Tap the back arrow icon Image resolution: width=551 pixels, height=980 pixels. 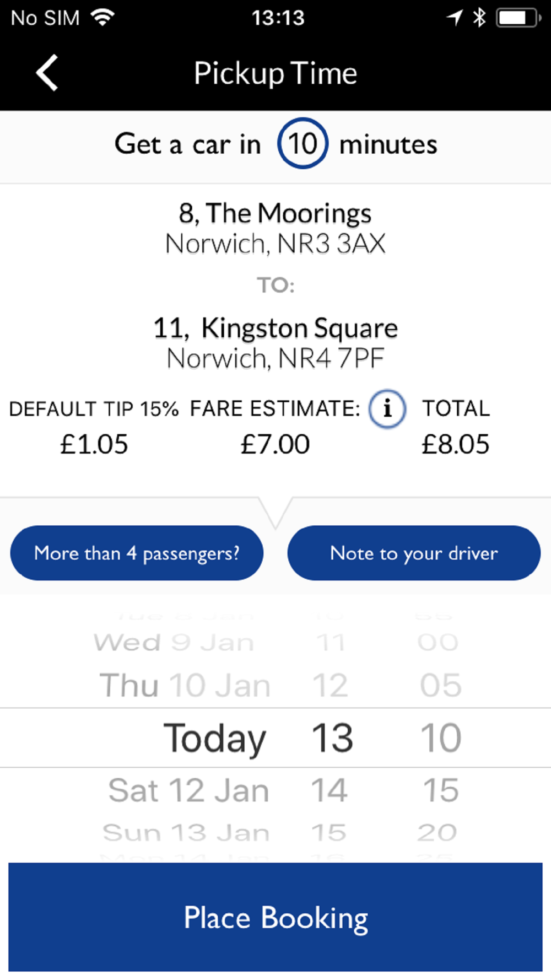pos(47,73)
